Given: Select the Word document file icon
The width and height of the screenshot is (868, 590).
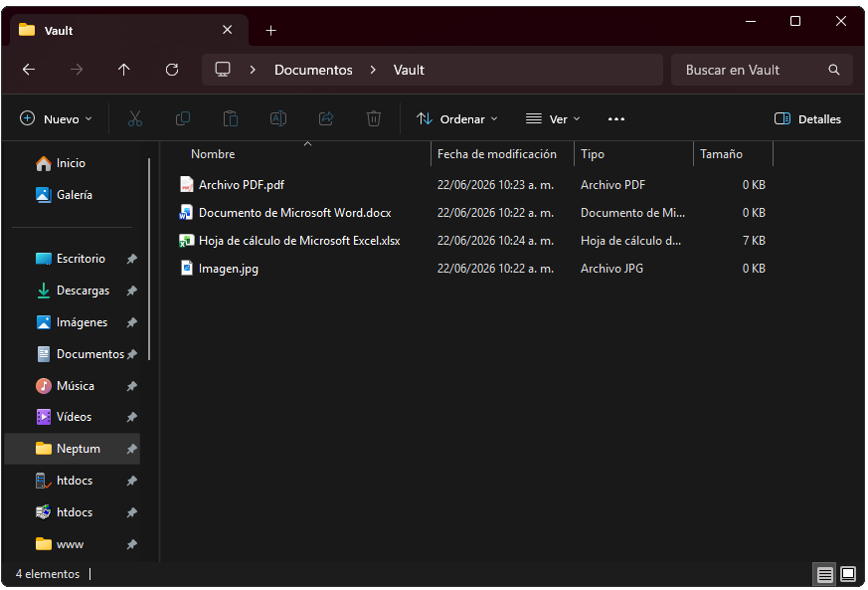Looking at the screenshot, I should pyautogui.click(x=186, y=212).
